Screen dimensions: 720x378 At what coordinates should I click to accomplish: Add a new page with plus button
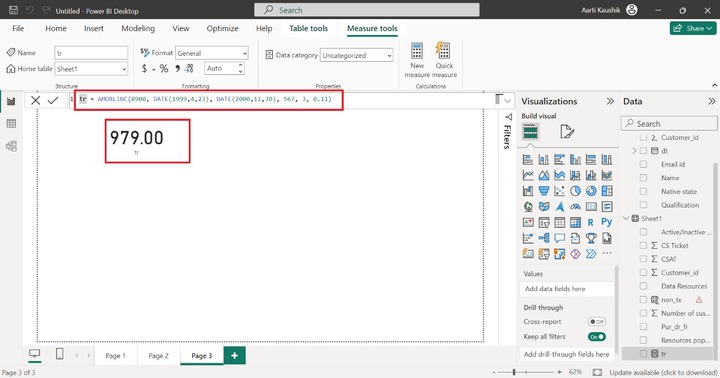pos(235,355)
